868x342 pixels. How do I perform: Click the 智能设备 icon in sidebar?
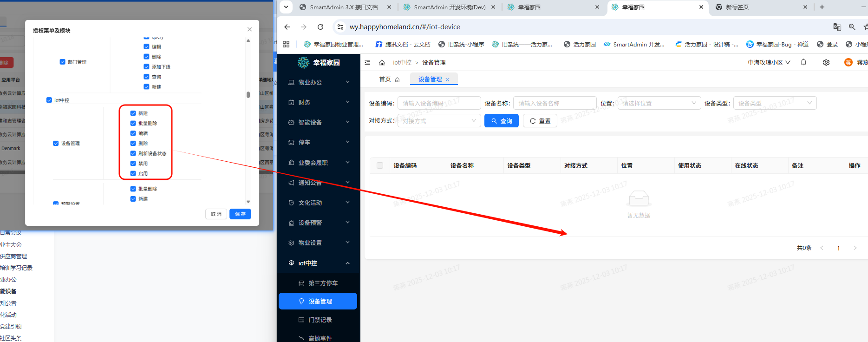coord(291,122)
